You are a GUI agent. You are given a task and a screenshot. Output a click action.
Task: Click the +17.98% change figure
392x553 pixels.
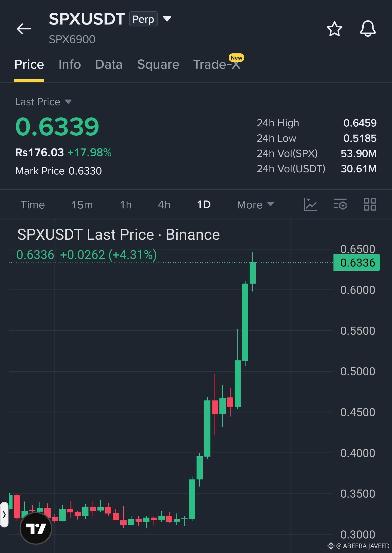pos(90,153)
